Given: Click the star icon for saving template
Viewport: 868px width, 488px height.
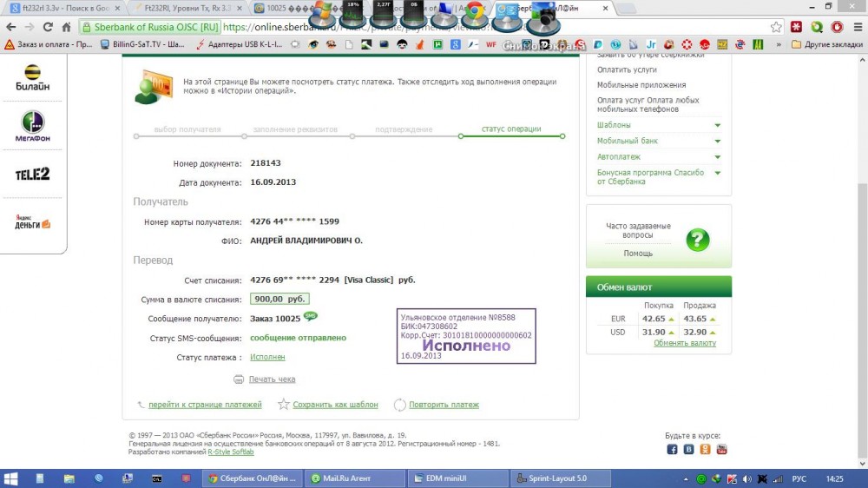Looking at the screenshot, I should [284, 405].
